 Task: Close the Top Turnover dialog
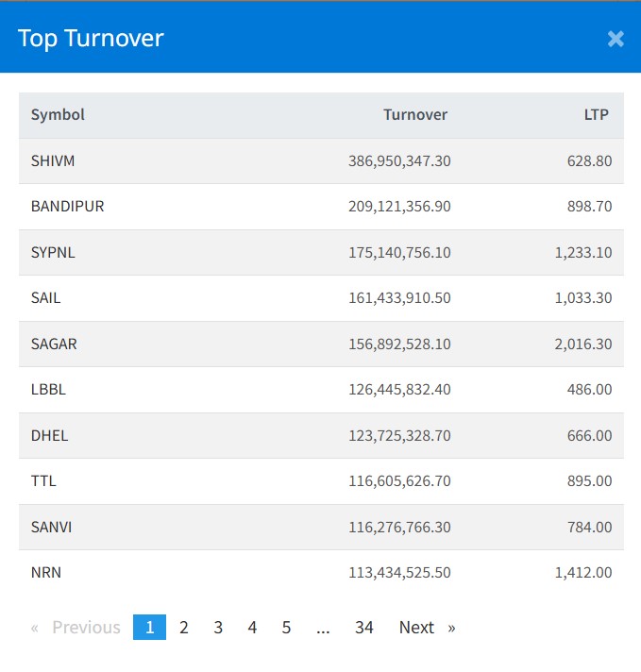[616, 39]
